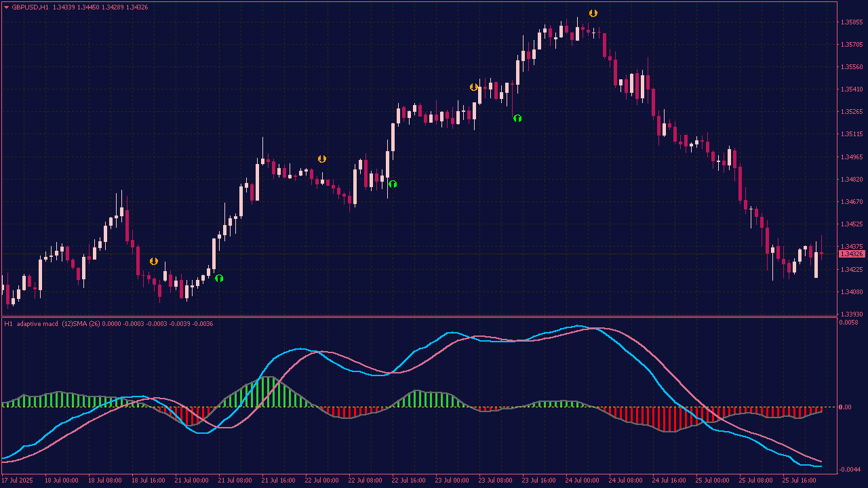868x488 pixels.
Task: Click the orange sell arrow above 23 Jul 08:00
Action: coord(474,87)
